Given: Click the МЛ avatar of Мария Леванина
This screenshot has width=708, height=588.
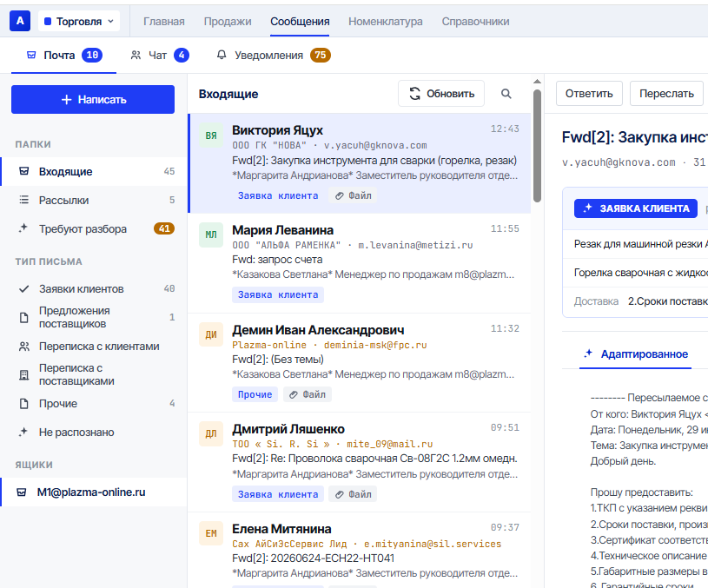Looking at the screenshot, I should point(211,235).
